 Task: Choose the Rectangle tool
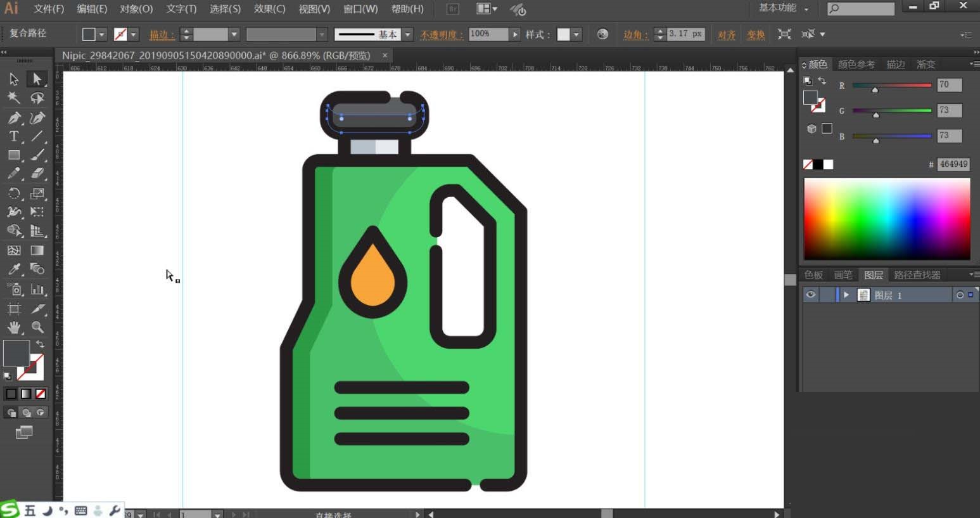point(13,155)
